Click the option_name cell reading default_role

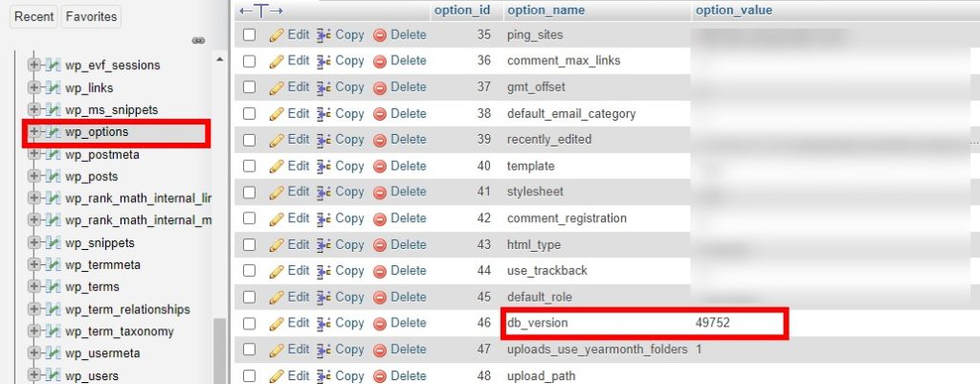point(540,297)
